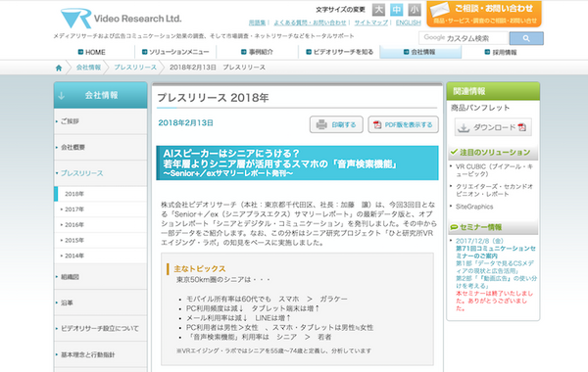The height and width of the screenshot is (372, 588).
Task: Select 2018年 in the sidebar
Action: (101, 194)
